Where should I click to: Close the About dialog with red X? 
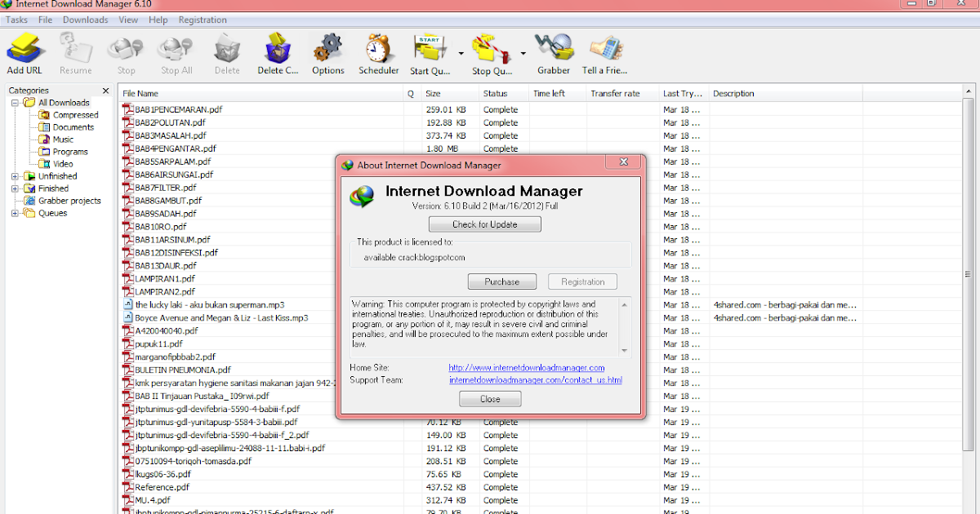tap(624, 163)
